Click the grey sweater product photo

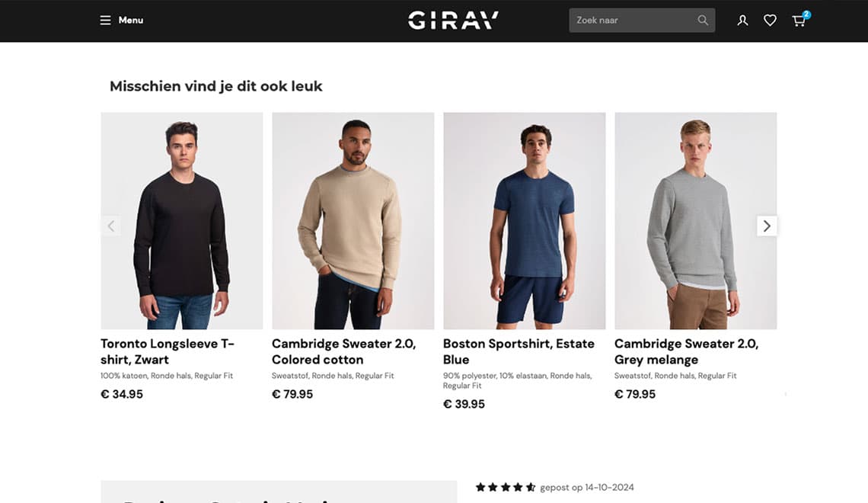(696, 221)
